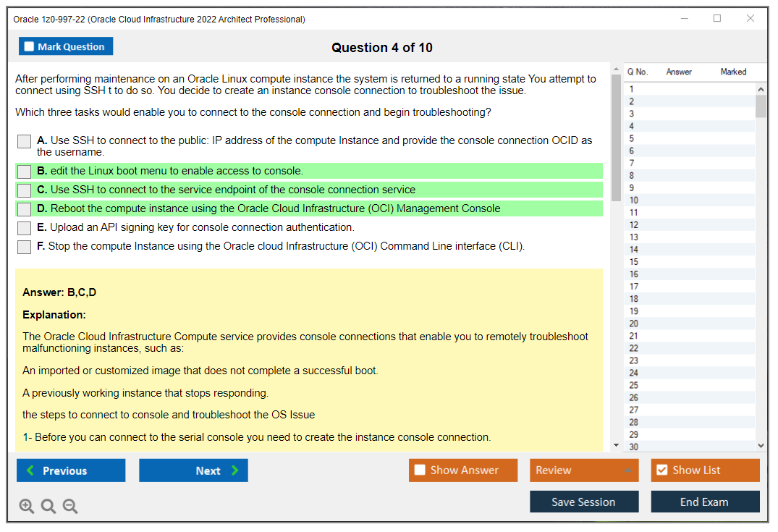Click the green left arrow on Previous
This screenshot has height=532, width=778.
click(x=30, y=470)
